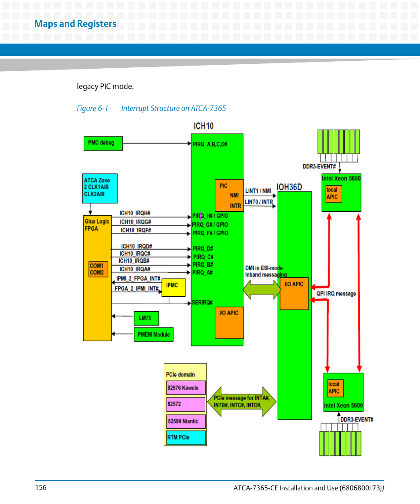Select the 82576 Kawela block
Screen dimensions: 420x504
pyautogui.click(x=186, y=388)
